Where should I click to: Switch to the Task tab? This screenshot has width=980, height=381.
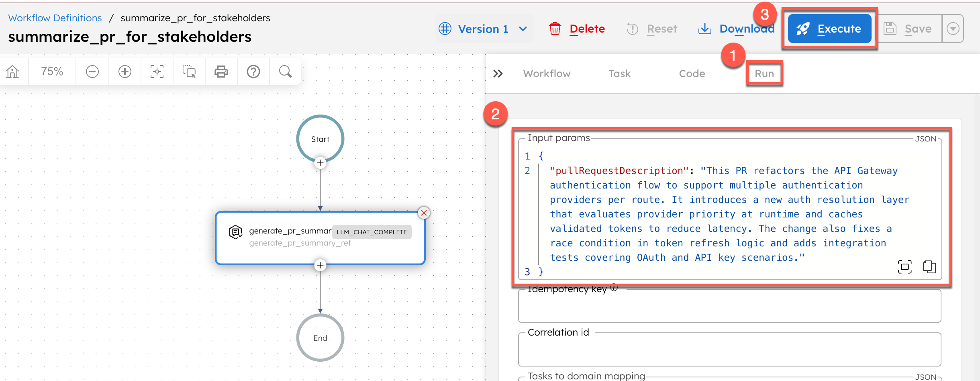619,73
